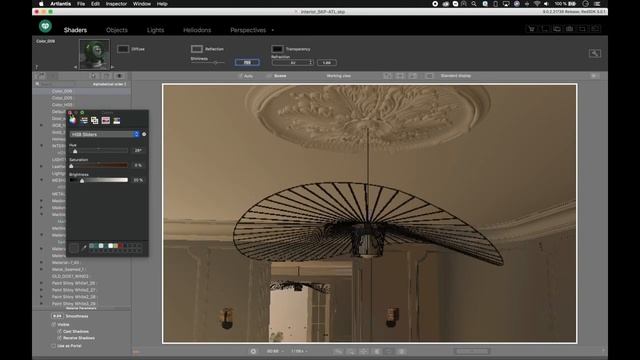This screenshot has width=640, height=360.
Task: Open the Spotlight search icon
Action: click(474, 4)
